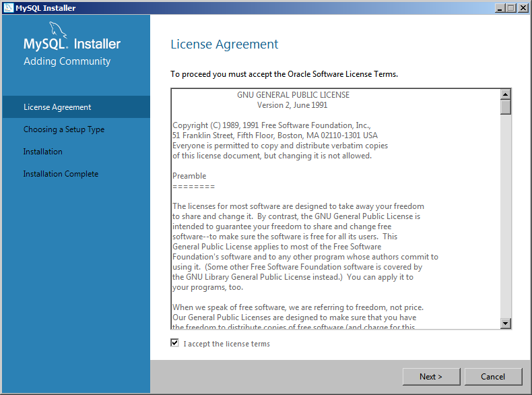Click '51 Franklin Street' address line
Screen dimensions: 532x395
click(x=275, y=135)
